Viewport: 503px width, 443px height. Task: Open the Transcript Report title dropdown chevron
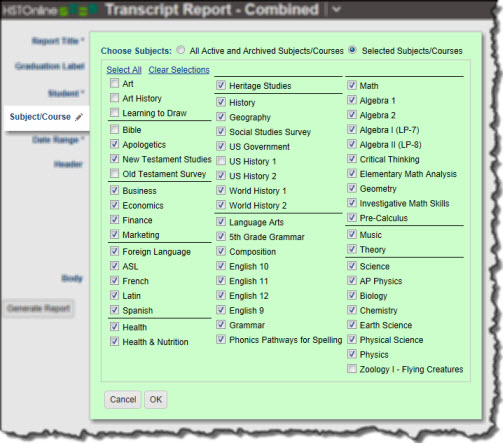tap(337, 10)
